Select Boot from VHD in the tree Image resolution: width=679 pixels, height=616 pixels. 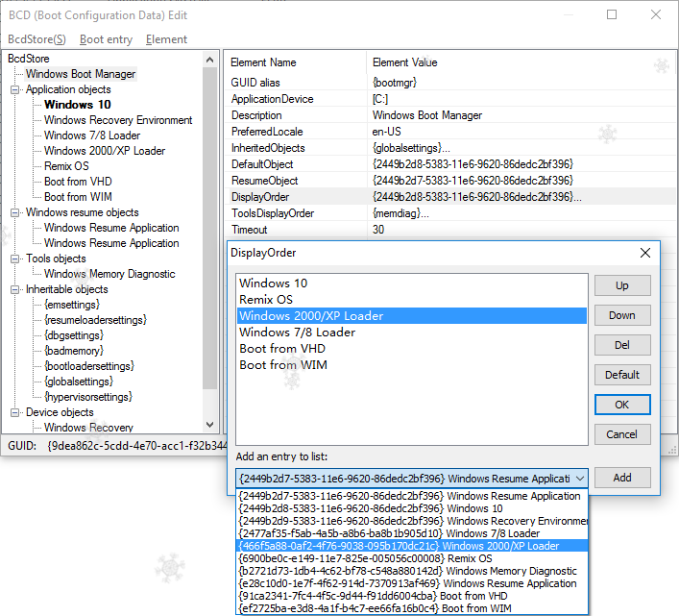click(78, 182)
